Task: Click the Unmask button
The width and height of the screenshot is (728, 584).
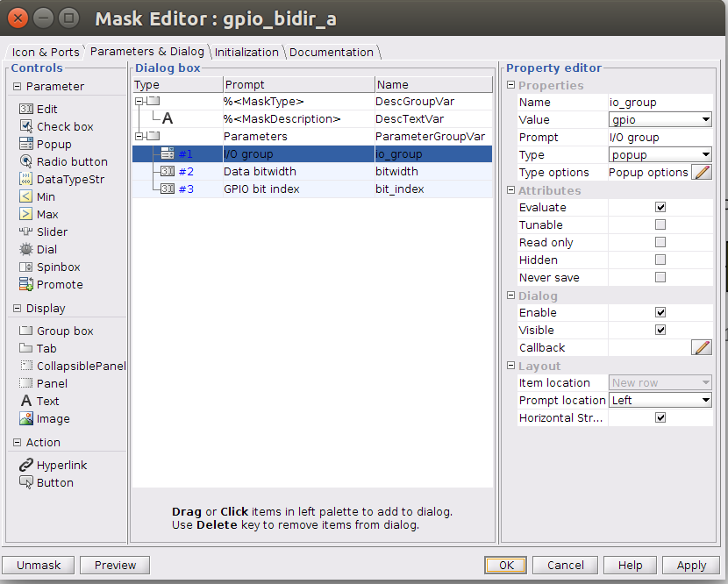Action: point(39,565)
